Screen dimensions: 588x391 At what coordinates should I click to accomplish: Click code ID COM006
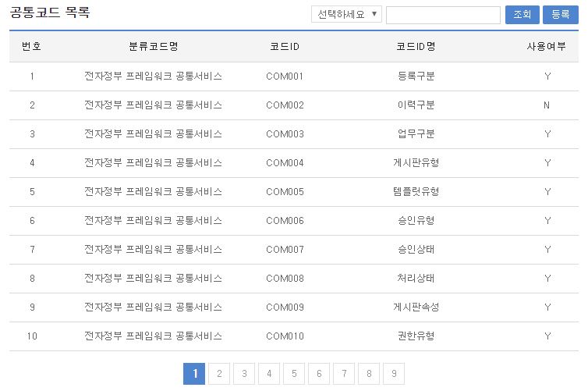[x=285, y=221]
